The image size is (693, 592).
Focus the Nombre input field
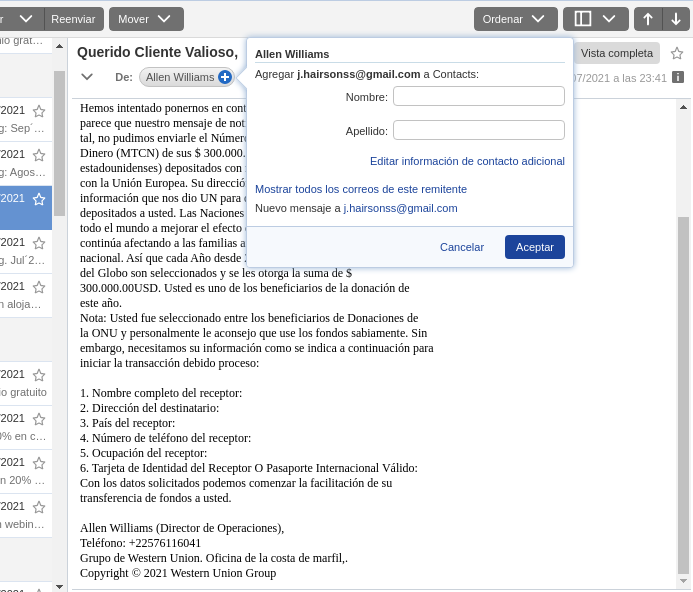[x=479, y=96]
